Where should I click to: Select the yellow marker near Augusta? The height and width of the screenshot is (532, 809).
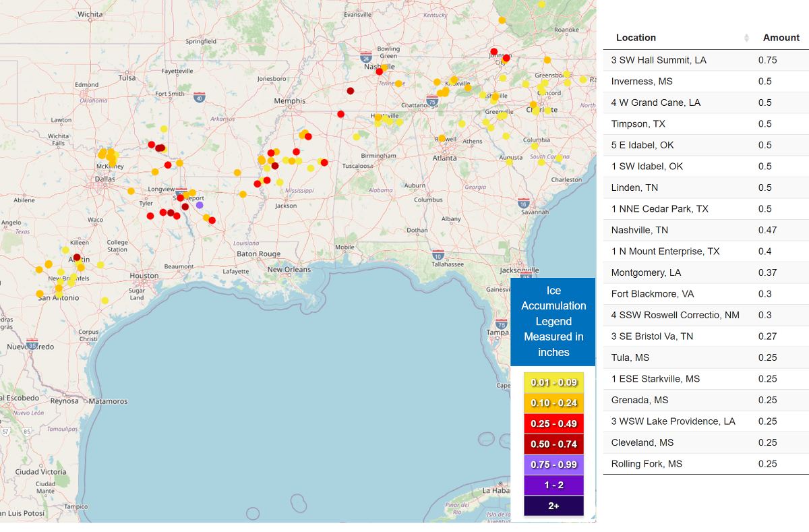coord(509,162)
